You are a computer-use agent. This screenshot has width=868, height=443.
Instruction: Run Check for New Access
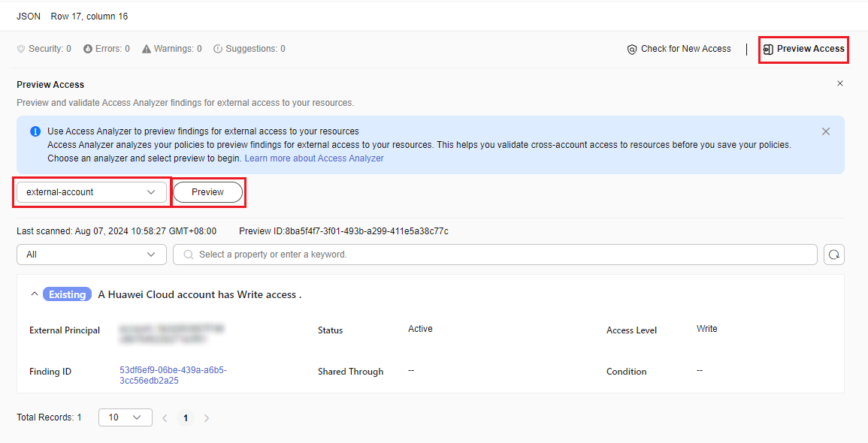[679, 49]
